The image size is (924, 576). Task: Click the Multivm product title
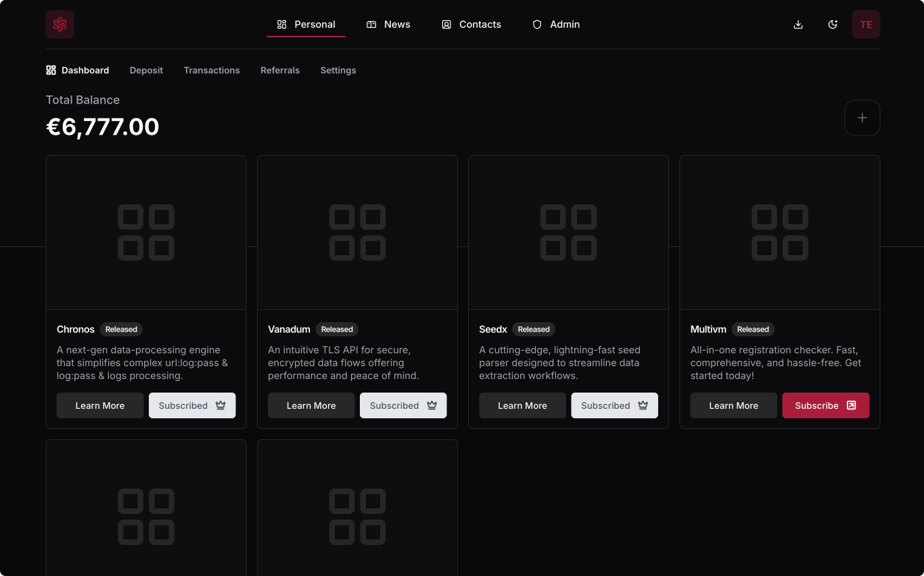pos(708,330)
